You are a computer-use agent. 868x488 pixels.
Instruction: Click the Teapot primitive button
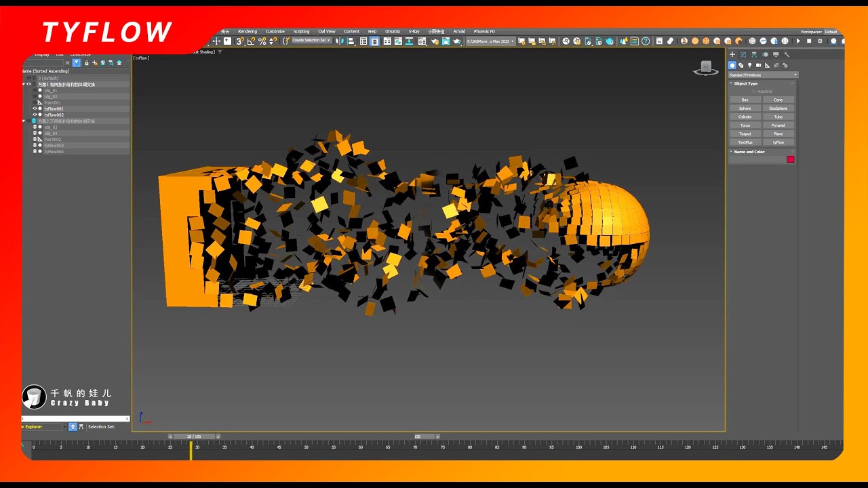click(745, 134)
